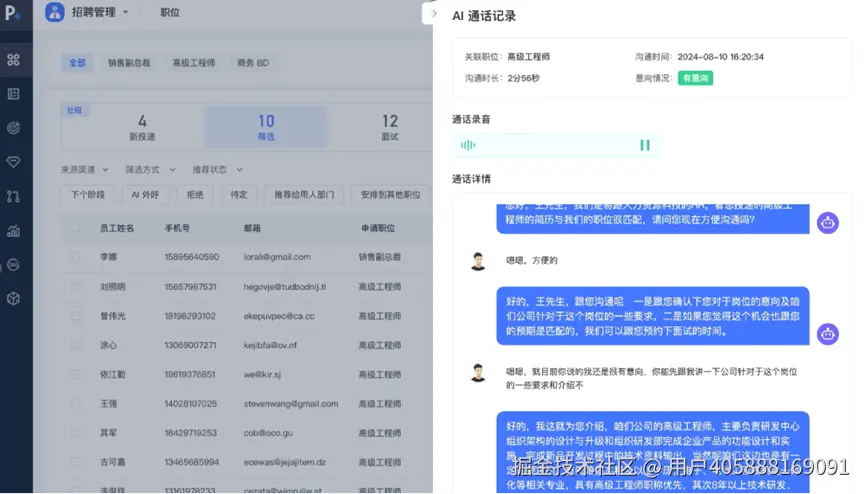Click the P+ logo in sidebar
865x494 pixels.
(13, 13)
